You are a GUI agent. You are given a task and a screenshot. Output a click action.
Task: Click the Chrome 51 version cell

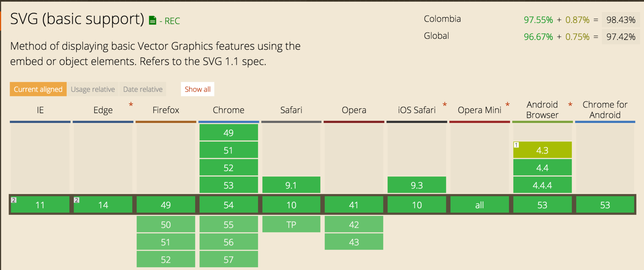click(229, 150)
